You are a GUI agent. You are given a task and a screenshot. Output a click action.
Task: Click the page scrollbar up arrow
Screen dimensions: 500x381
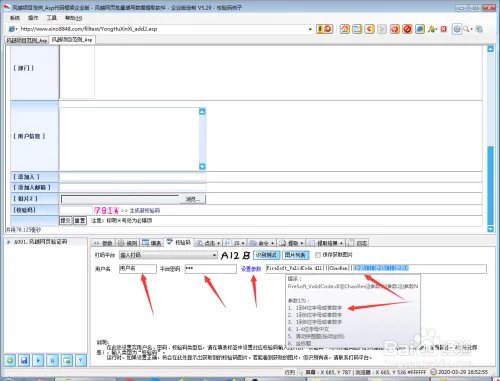(490, 49)
